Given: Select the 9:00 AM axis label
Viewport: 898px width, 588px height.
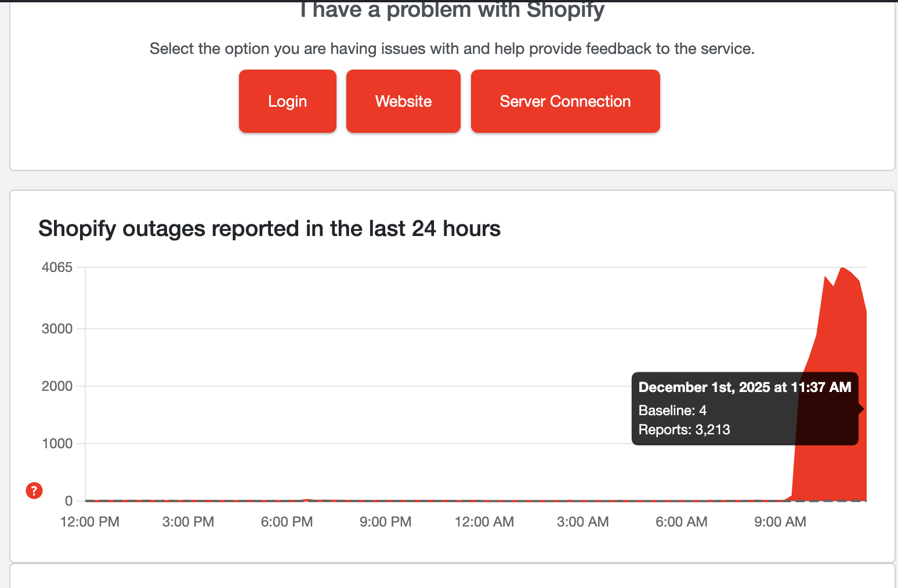Looking at the screenshot, I should coord(780,521).
